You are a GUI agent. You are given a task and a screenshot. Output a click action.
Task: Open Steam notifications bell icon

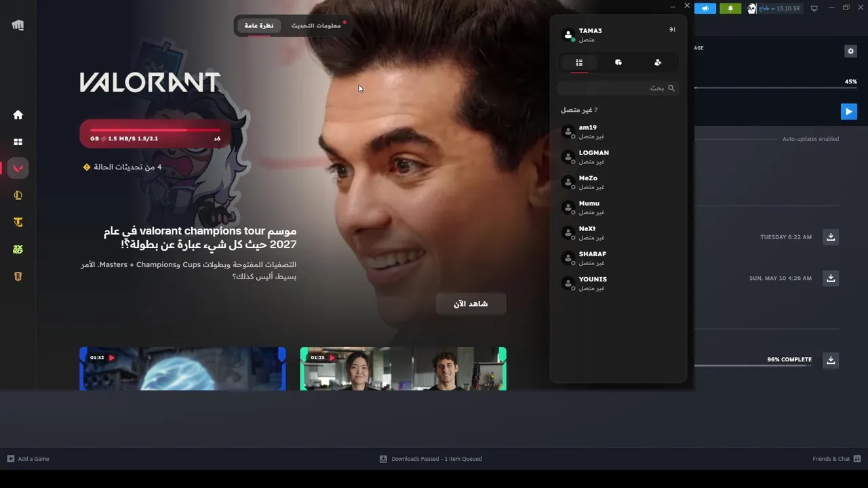click(730, 8)
